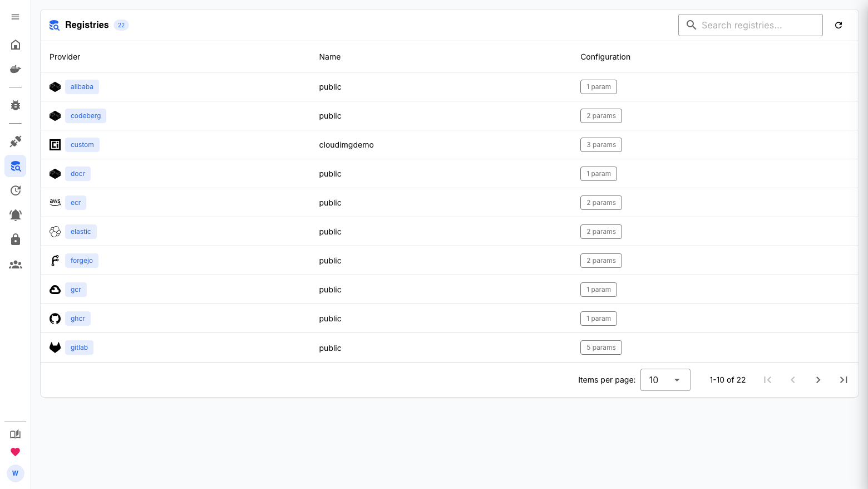The image size is (868, 489).
Task: Open the hamburger menu icon
Action: click(15, 17)
